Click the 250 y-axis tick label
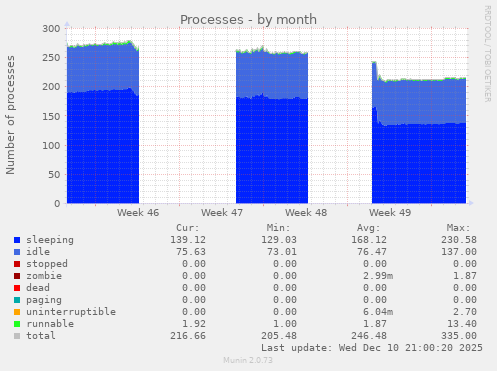Image resolution: width=497 pixels, height=371 pixels. point(51,58)
